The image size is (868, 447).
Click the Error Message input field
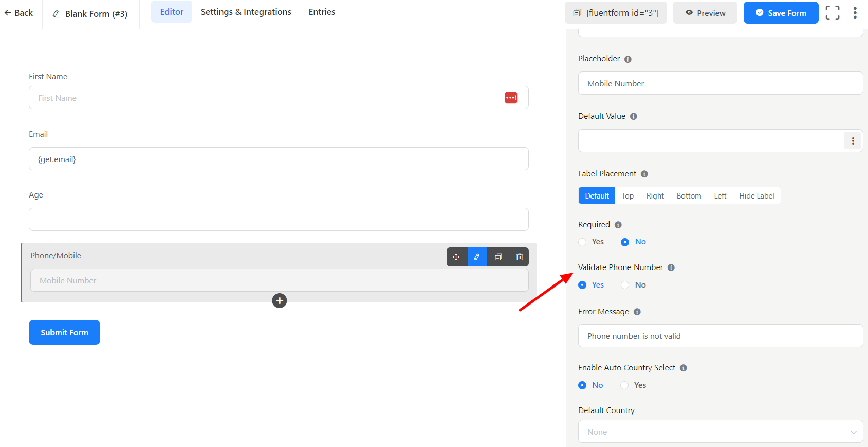click(x=720, y=336)
